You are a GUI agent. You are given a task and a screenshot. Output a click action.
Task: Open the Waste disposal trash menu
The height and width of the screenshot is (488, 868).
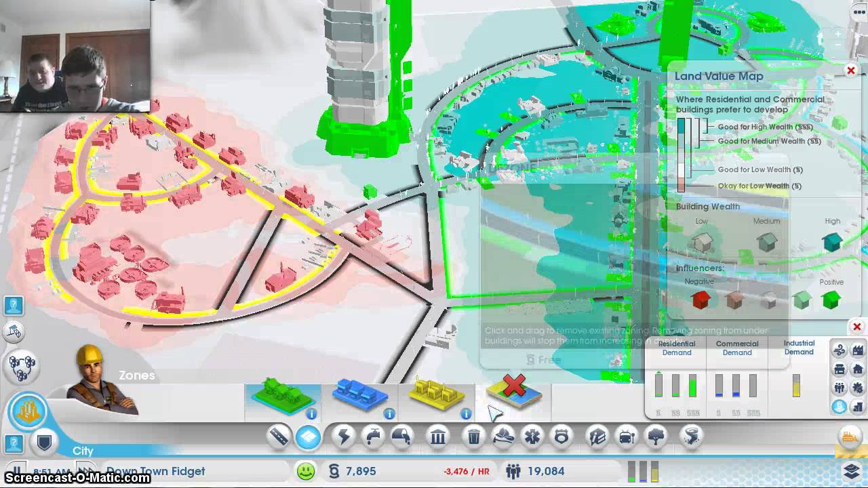[x=474, y=437]
